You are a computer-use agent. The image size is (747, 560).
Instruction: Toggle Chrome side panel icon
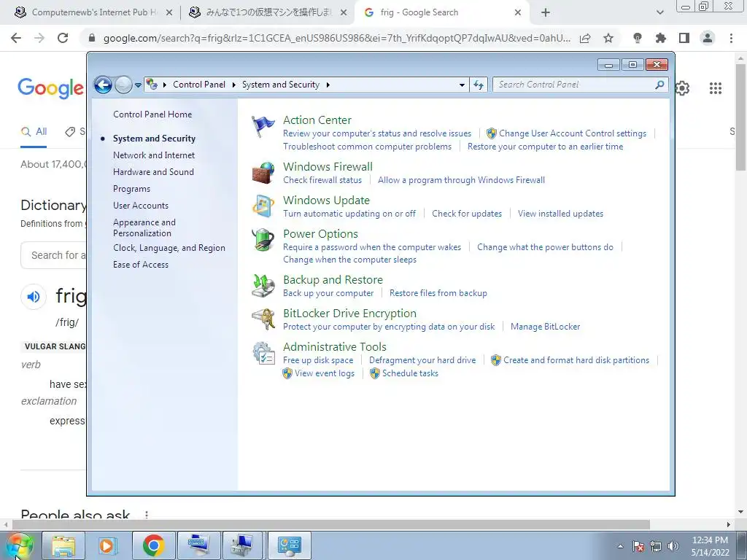(x=684, y=38)
